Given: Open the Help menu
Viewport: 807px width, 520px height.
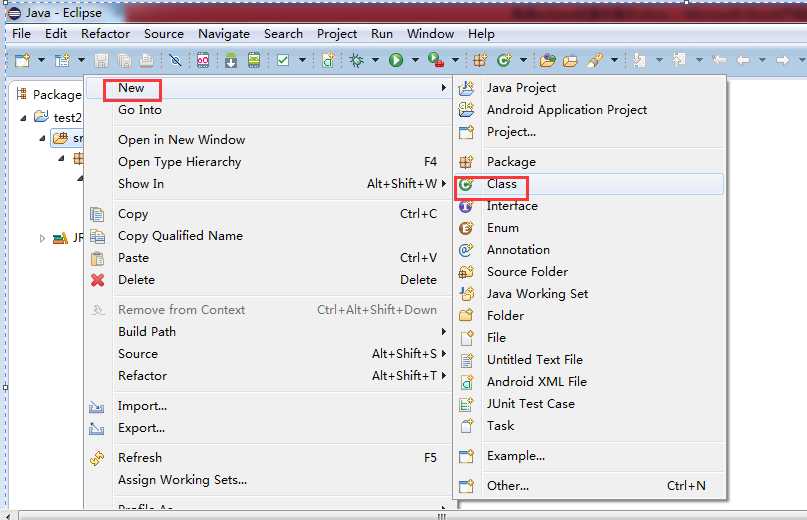Looking at the screenshot, I should 481,33.
